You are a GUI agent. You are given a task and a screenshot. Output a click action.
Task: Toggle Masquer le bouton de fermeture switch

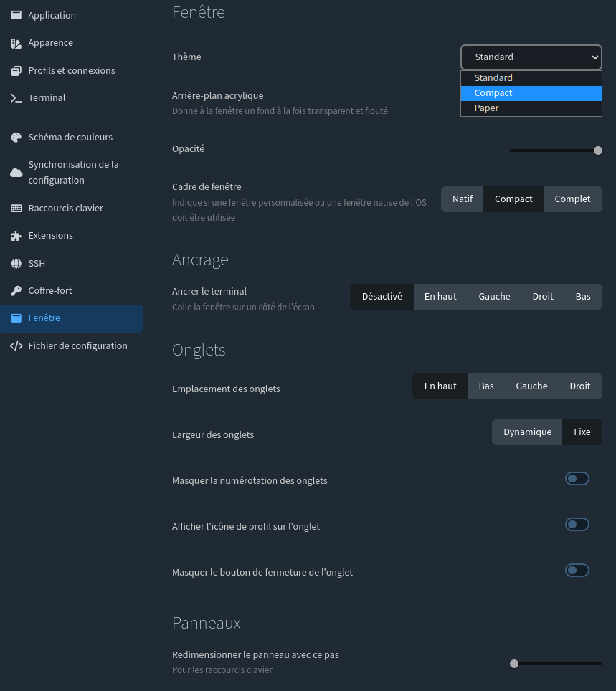[577, 571]
